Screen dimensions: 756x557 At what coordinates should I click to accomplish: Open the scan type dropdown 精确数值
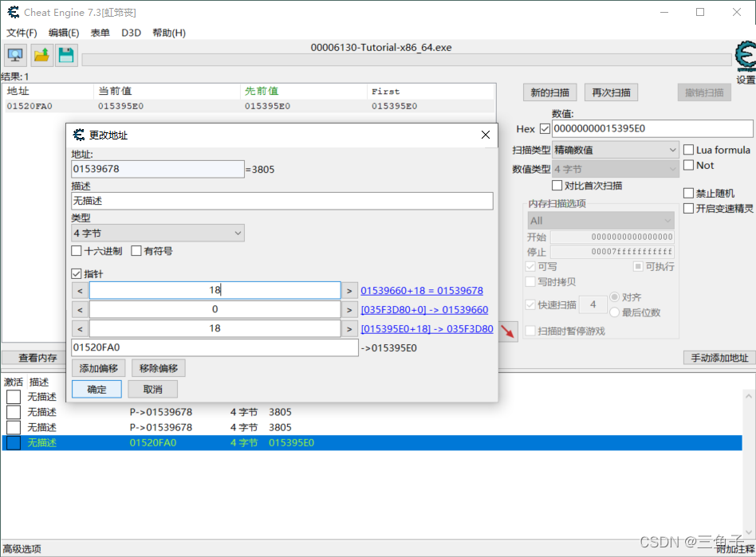point(615,150)
